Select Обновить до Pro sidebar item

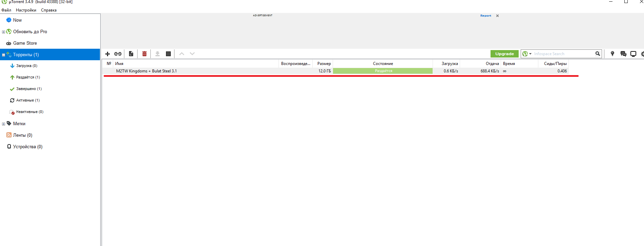(x=30, y=31)
